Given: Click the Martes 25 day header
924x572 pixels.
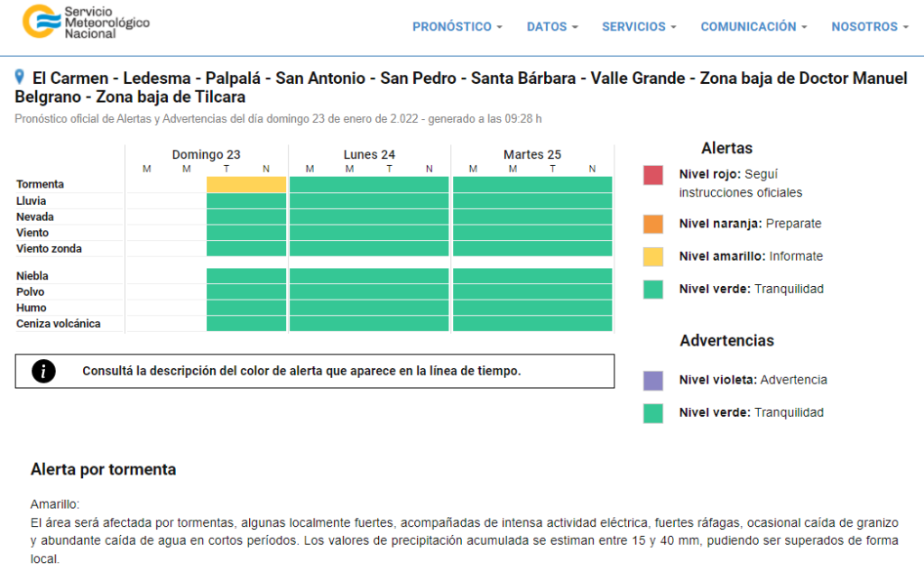Looking at the screenshot, I should 532,155.
